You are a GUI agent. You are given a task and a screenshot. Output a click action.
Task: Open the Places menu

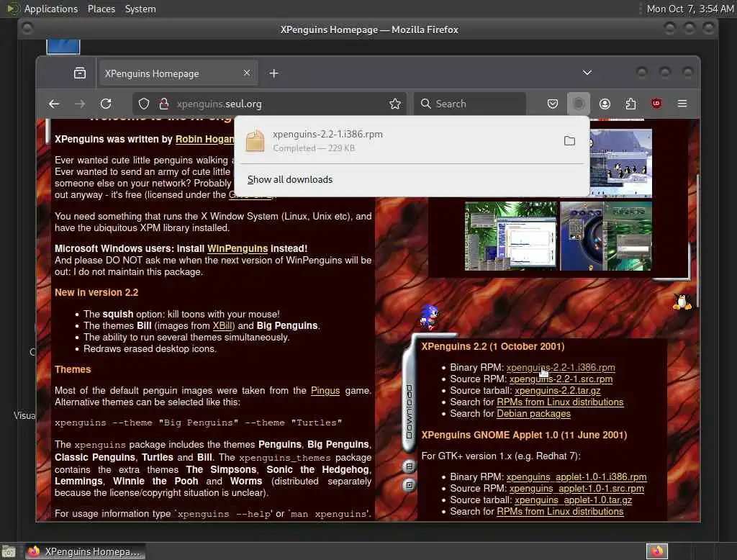pos(101,9)
